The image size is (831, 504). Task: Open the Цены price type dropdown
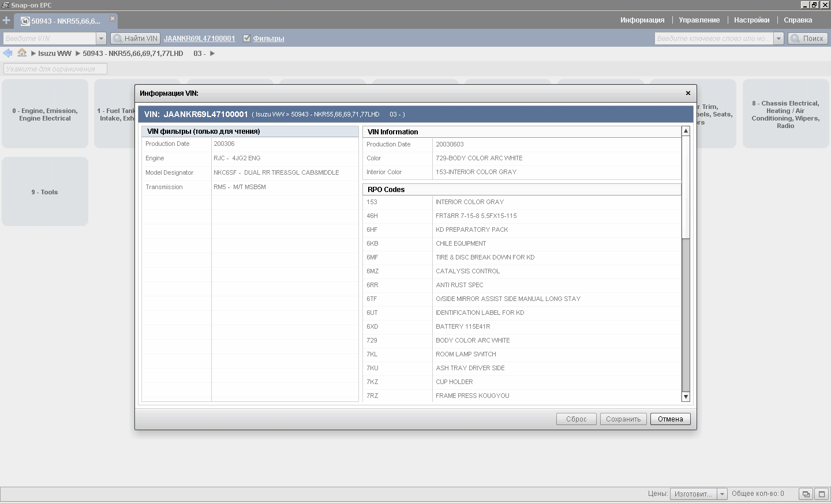click(721, 494)
